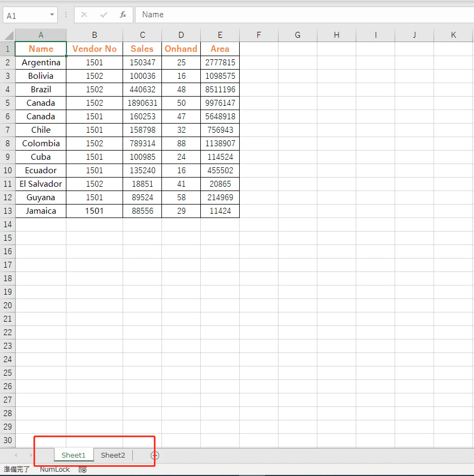Select column A header

(40, 35)
